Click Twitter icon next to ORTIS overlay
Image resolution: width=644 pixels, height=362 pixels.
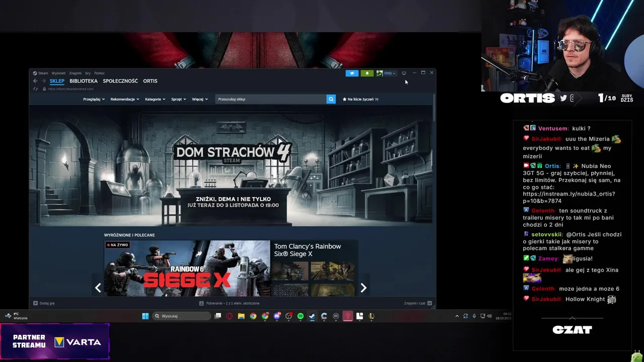coord(563,98)
